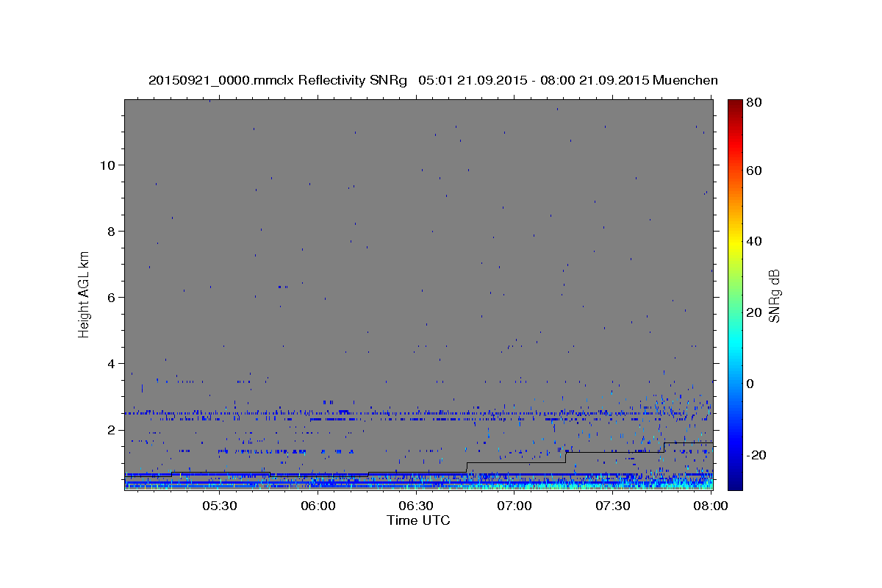882x588 pixels.
Task: Click the height tick label 2
Action: tap(112, 429)
